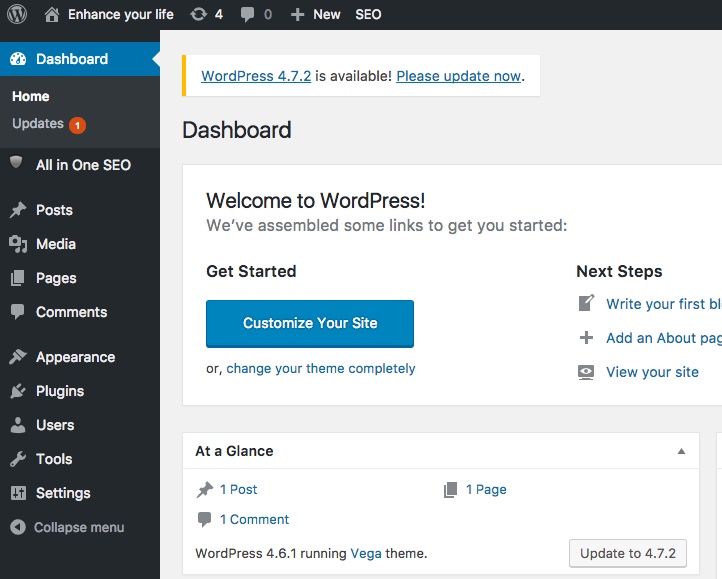Click change your theme completely link
The width and height of the screenshot is (722, 579).
(x=321, y=368)
